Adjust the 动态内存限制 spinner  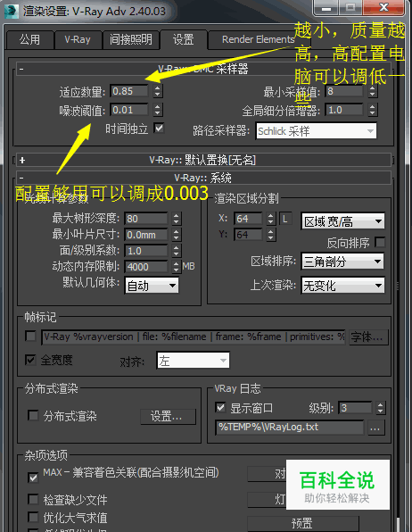click(x=176, y=267)
